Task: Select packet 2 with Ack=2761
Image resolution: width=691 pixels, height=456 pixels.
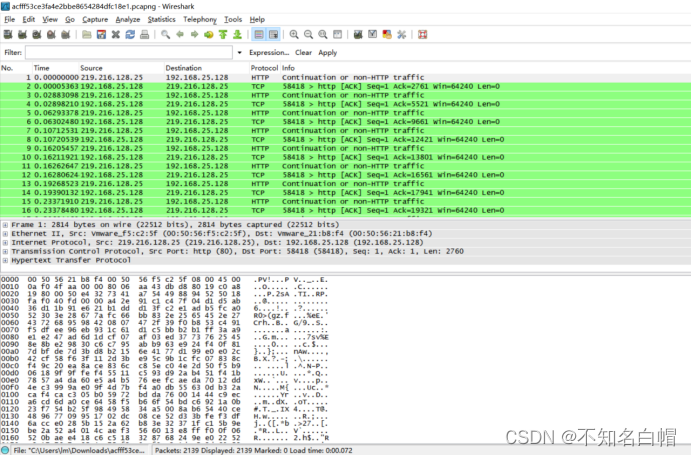Action: click(x=346, y=86)
